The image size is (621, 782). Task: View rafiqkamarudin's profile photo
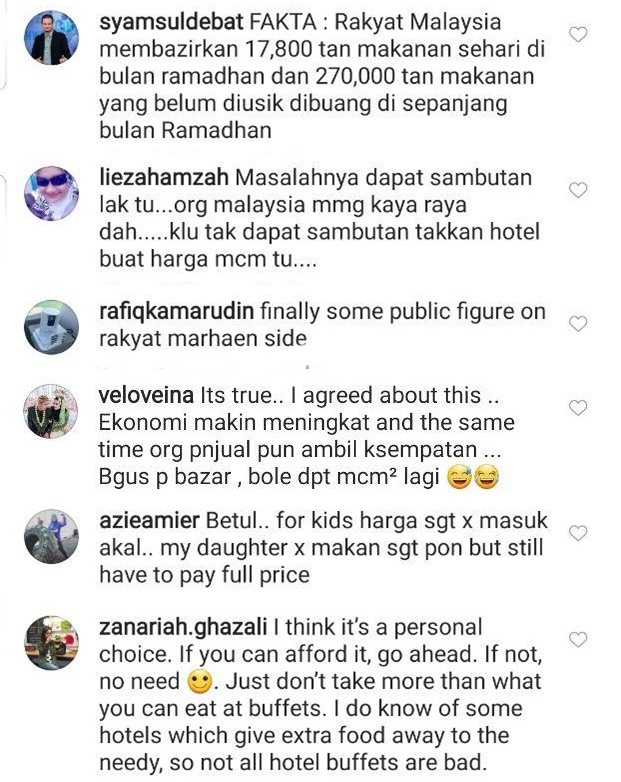[x=51, y=327]
